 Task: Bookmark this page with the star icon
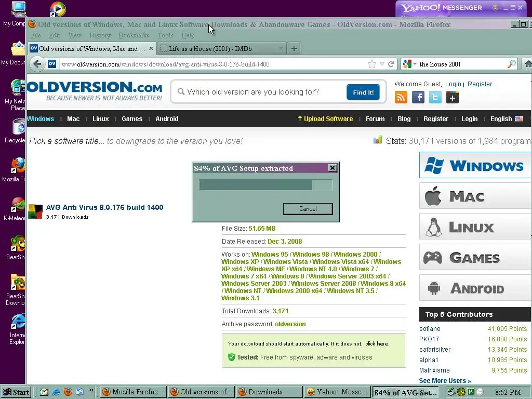tap(372, 64)
